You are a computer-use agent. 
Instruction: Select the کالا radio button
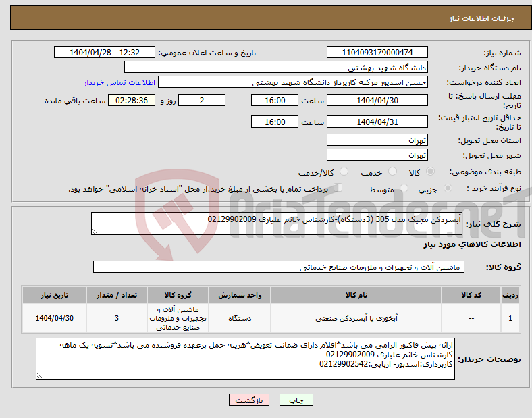[430, 172]
